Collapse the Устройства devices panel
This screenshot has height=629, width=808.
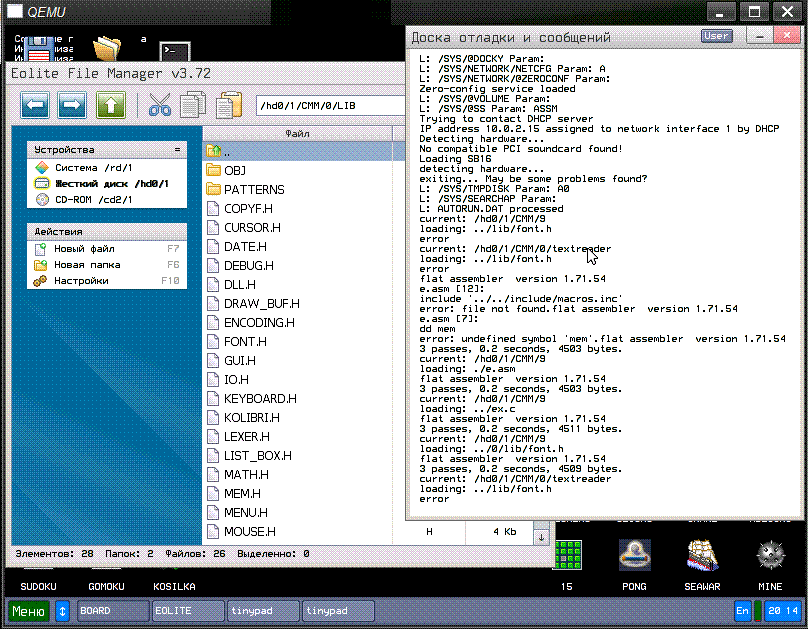[x=177, y=149]
